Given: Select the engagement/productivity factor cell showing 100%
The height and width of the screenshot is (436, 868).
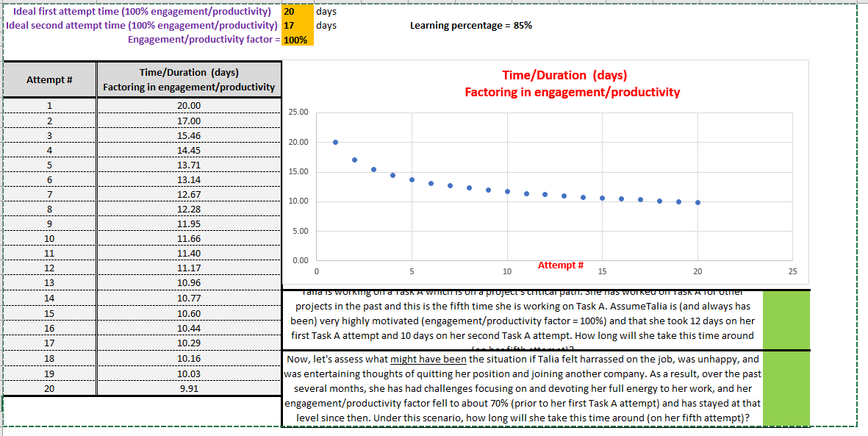Looking at the screenshot, I should point(298,39).
